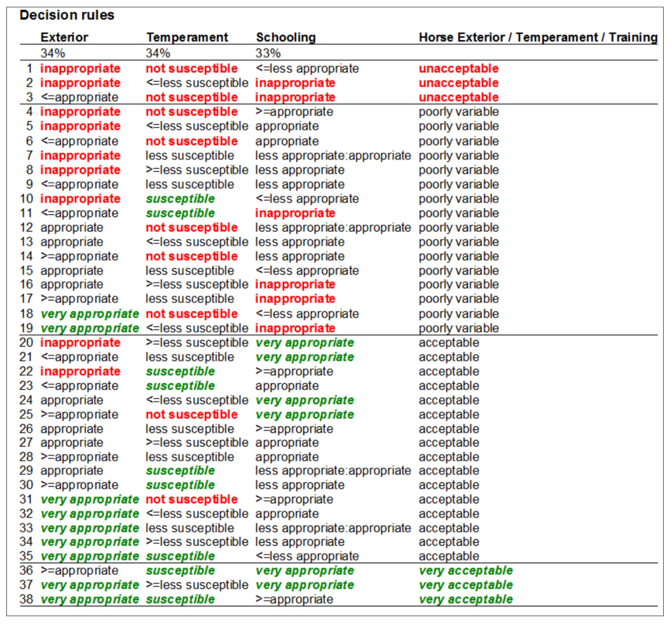Click red 'inappropriate' Schooling cell in rule 2
This screenshot has width=672, height=624.
tap(295, 83)
